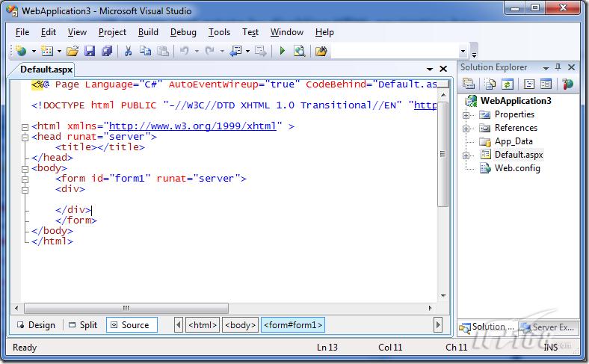Start debugging with green play icon
The height and width of the screenshot is (364, 589).
[282, 51]
